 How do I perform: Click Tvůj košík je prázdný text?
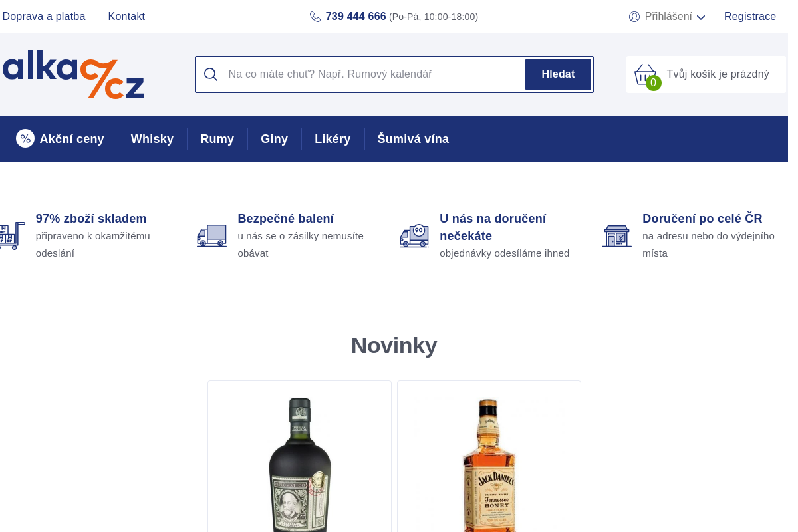(718, 74)
